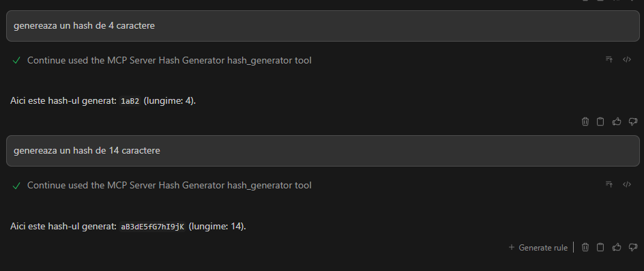Delete the response containing hash 1aB2
Screen dimensions: 644x271
(585, 122)
